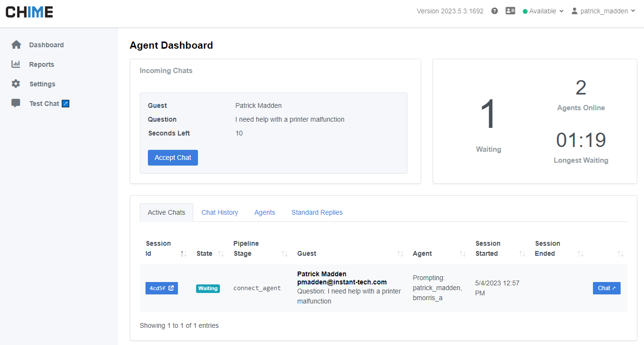This screenshot has height=345, width=644.
Task: Open the patrick_madden user menu
Action: tap(603, 11)
